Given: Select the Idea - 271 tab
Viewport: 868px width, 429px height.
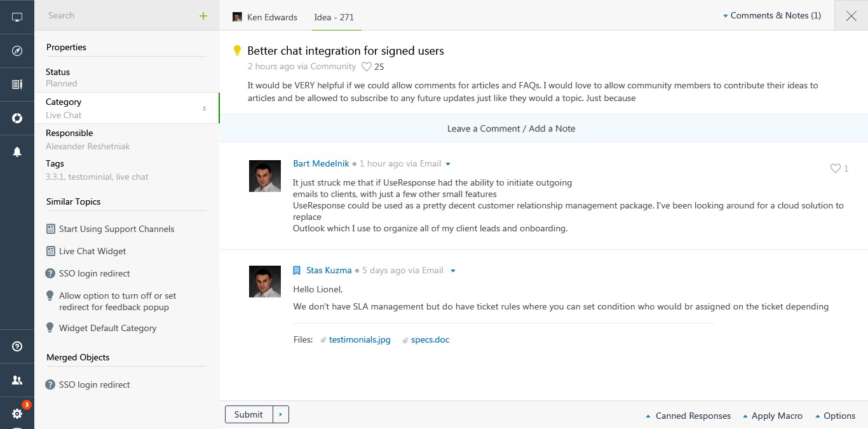Looking at the screenshot, I should pyautogui.click(x=334, y=17).
